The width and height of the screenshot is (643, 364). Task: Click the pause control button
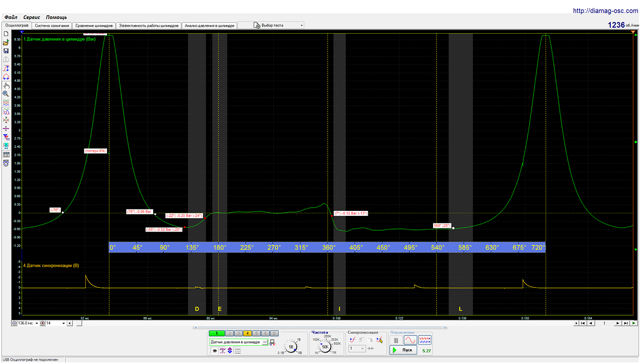396,340
